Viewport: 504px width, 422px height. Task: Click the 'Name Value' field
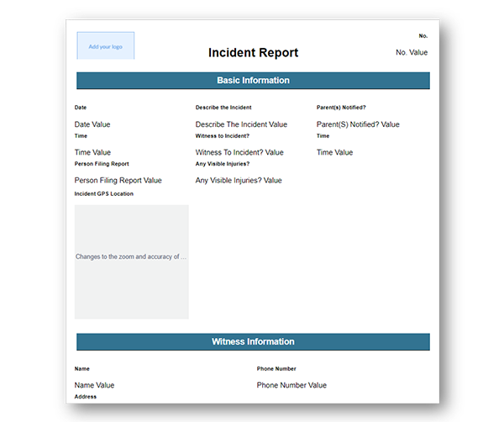[x=94, y=385]
